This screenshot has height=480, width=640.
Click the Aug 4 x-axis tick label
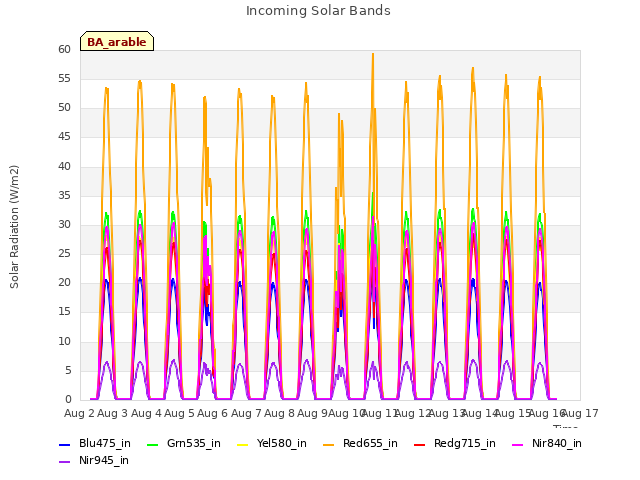point(146,413)
